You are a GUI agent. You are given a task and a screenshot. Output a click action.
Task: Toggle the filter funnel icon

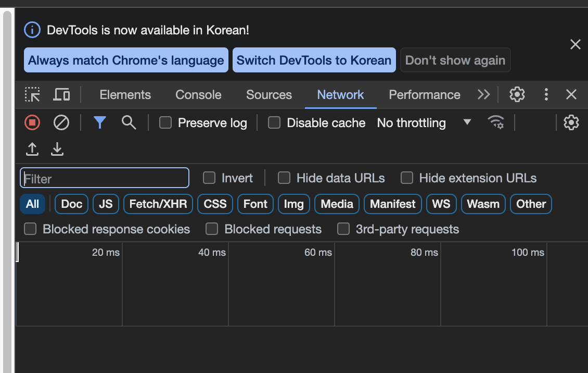(100, 123)
